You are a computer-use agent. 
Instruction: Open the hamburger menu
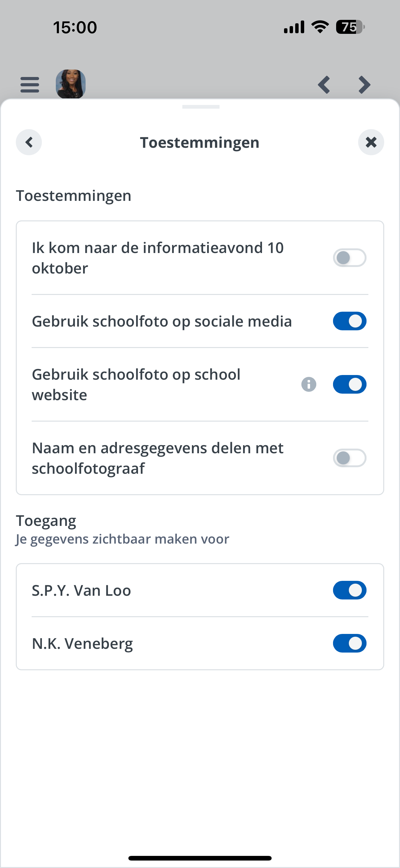(x=30, y=84)
